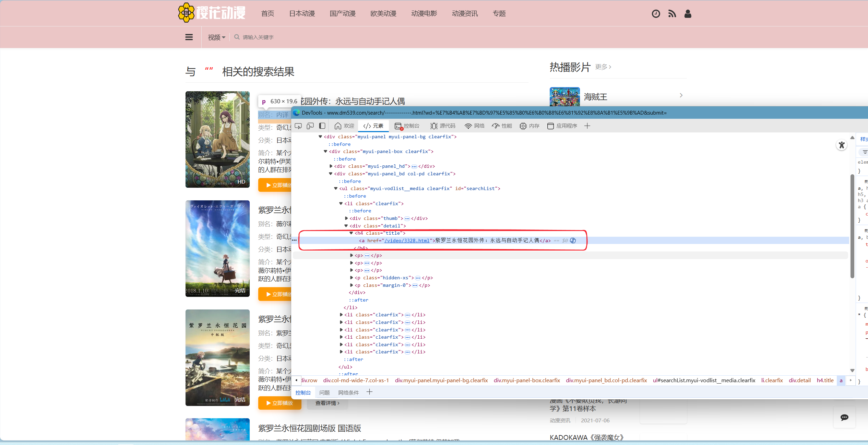Click the DevTools elements panel vertical scrollbar
Screen dimensions: 868x445
point(852,226)
